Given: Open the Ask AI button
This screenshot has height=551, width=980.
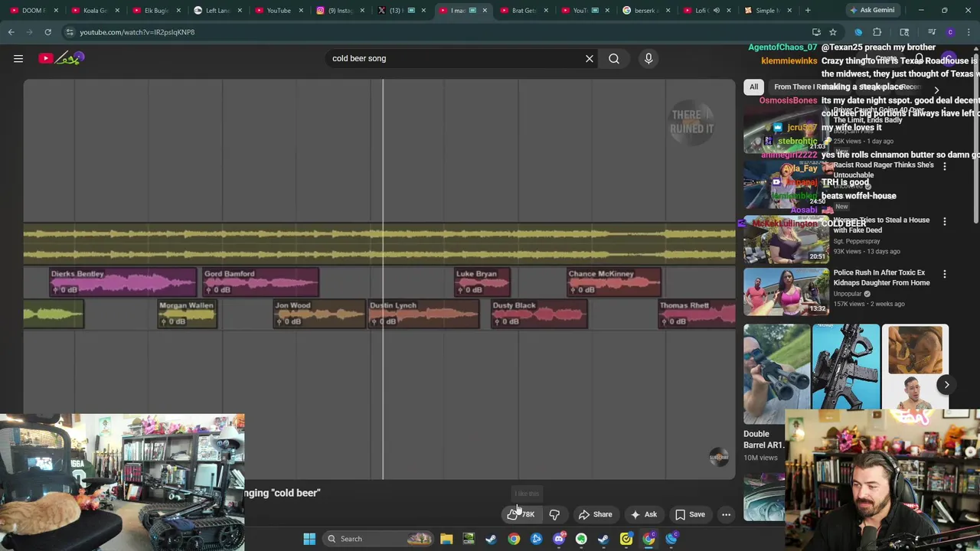Looking at the screenshot, I should pyautogui.click(x=643, y=514).
